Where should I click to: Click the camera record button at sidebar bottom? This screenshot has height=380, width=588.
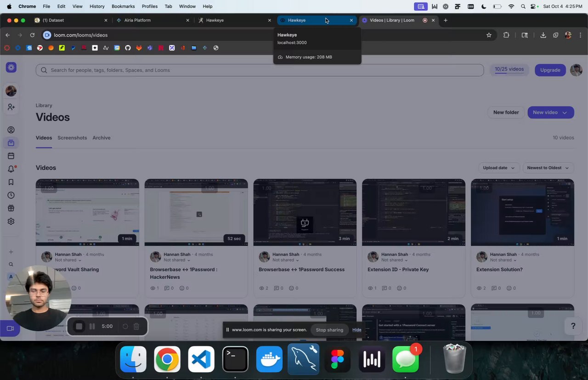10,329
